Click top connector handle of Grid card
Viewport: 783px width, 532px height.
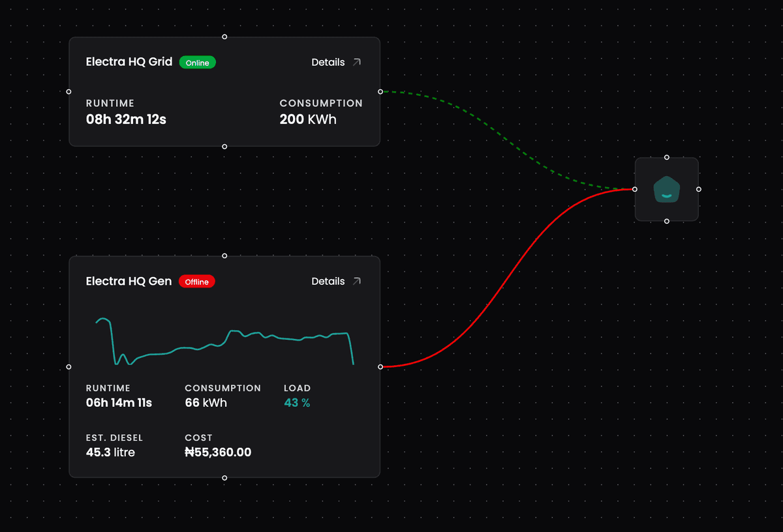click(224, 37)
